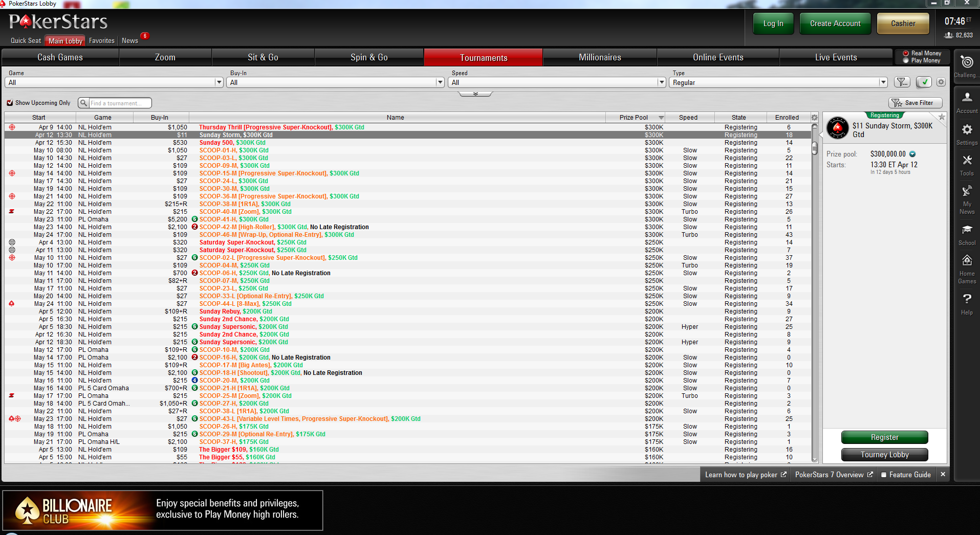Click the Sunday Storm tournament chip icon
Viewport: 980px width, 535px height.
click(838, 128)
